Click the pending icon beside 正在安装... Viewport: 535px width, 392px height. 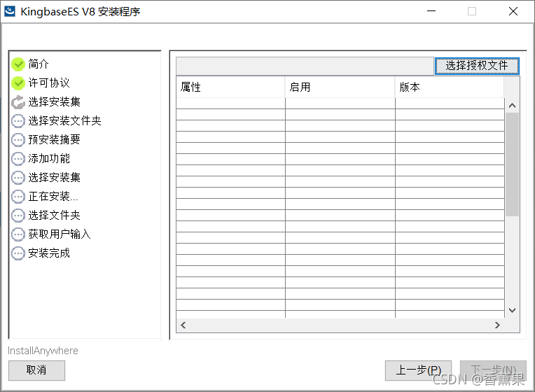tap(18, 197)
